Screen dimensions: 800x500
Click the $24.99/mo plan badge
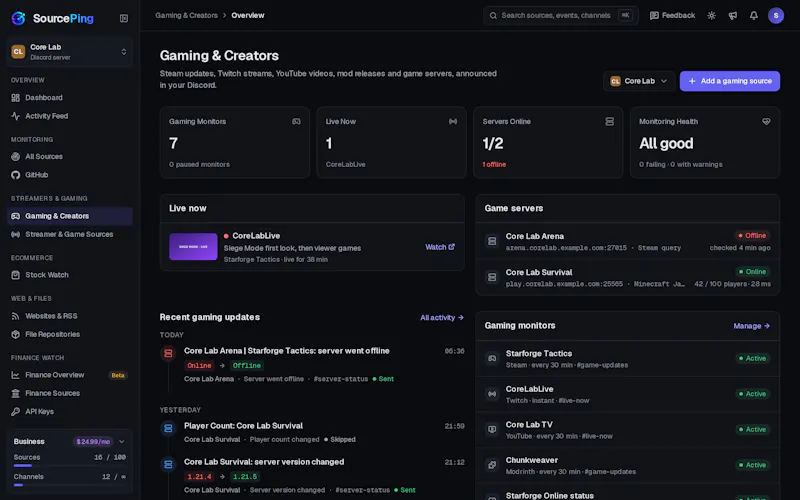coord(93,441)
